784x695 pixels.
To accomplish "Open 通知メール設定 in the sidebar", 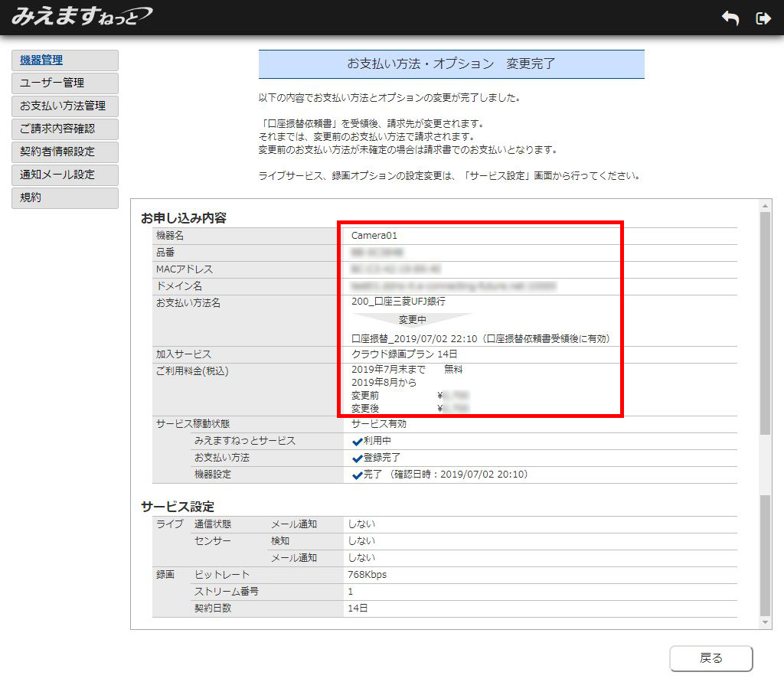I will pyautogui.click(x=65, y=175).
